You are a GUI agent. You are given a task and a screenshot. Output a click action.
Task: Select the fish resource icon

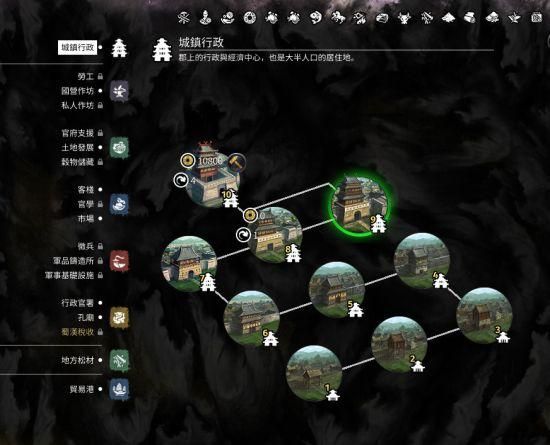pyautogui.click(x=316, y=18)
